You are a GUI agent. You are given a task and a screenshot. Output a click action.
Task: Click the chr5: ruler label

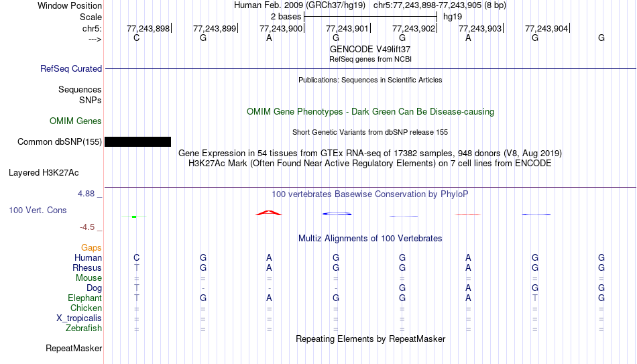pyautogui.click(x=93, y=28)
